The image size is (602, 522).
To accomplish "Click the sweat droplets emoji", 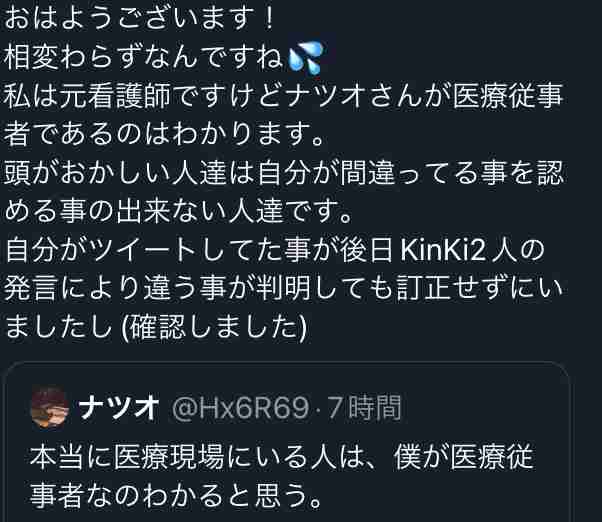I will coord(305,57).
